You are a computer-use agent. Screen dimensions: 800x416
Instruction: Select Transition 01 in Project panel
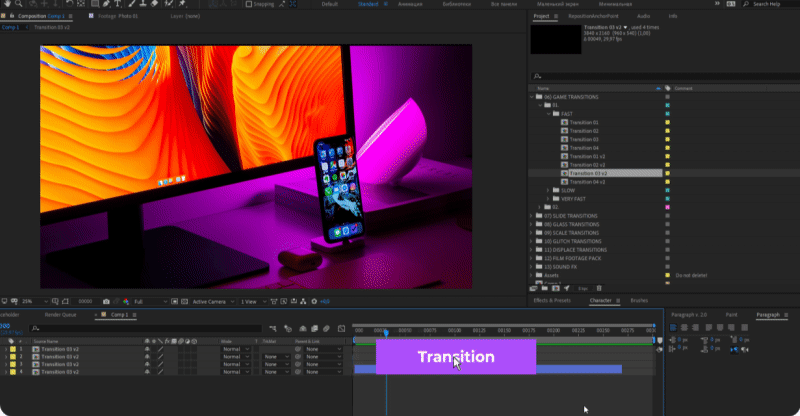coord(584,123)
